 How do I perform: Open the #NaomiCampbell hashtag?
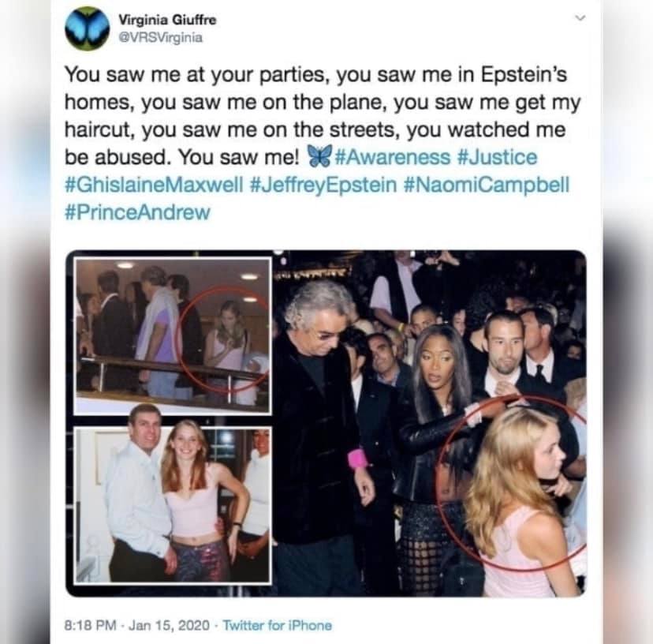click(486, 185)
